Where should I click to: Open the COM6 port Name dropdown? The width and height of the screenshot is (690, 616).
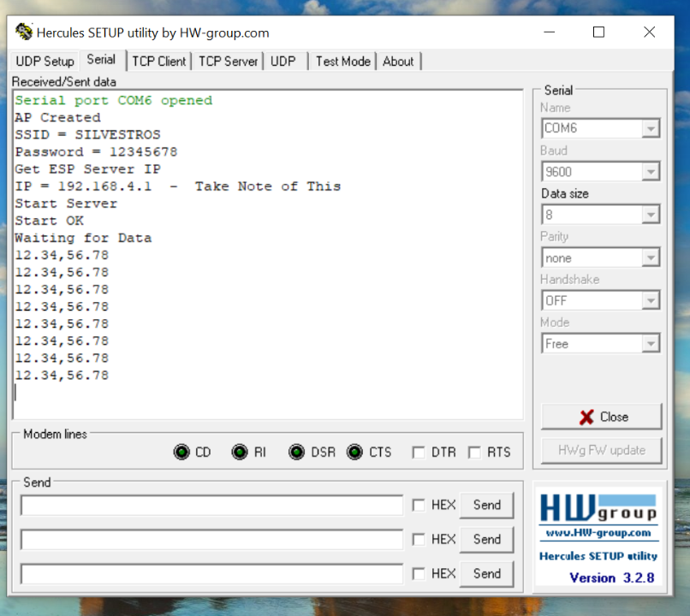point(651,129)
